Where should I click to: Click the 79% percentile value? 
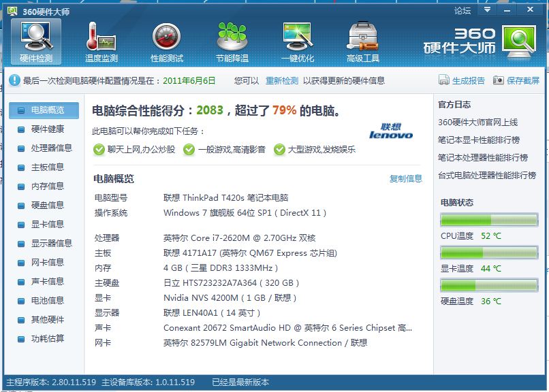point(284,110)
